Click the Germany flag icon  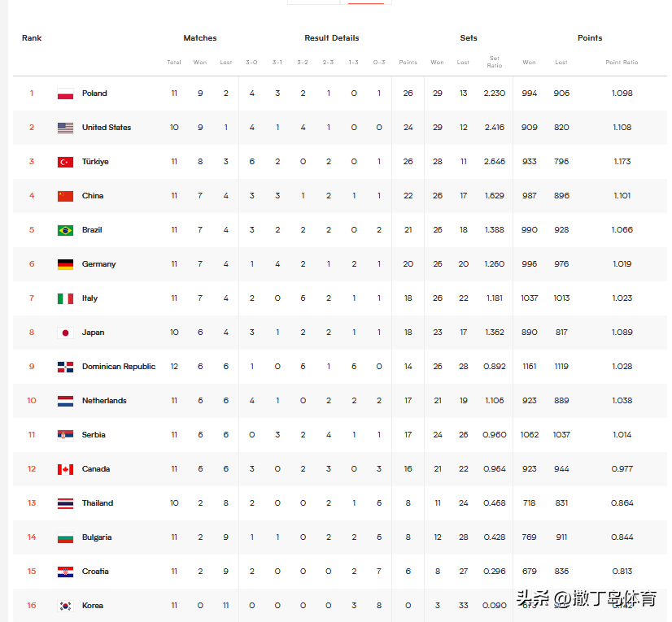pyautogui.click(x=65, y=264)
